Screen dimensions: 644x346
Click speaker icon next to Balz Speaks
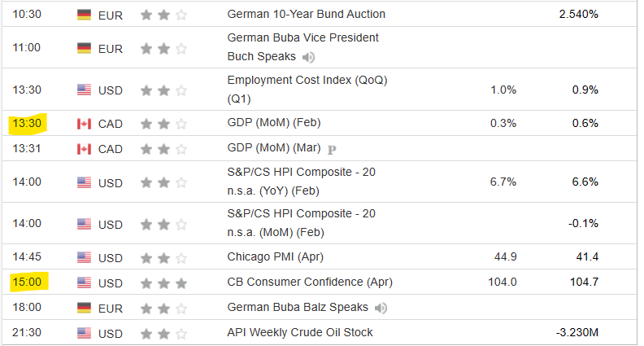click(x=381, y=308)
